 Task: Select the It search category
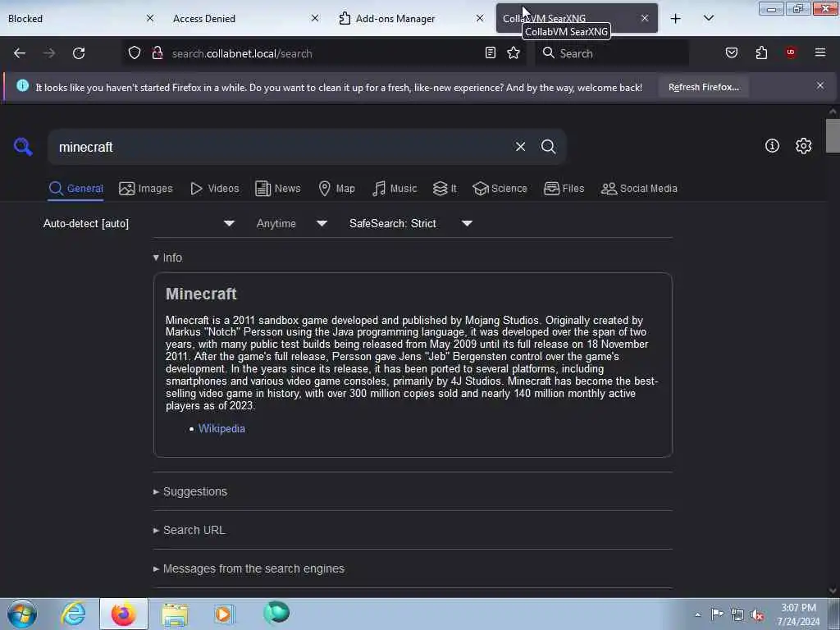445,189
